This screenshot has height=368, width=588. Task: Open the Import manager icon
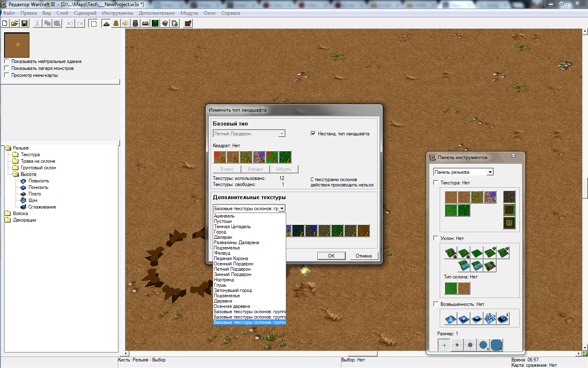[x=175, y=23]
